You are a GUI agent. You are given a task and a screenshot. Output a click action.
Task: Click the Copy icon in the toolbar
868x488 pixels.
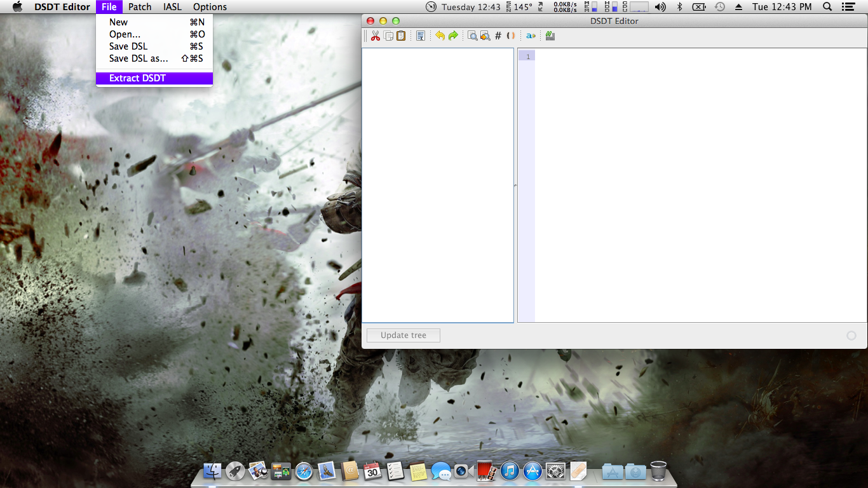point(388,36)
